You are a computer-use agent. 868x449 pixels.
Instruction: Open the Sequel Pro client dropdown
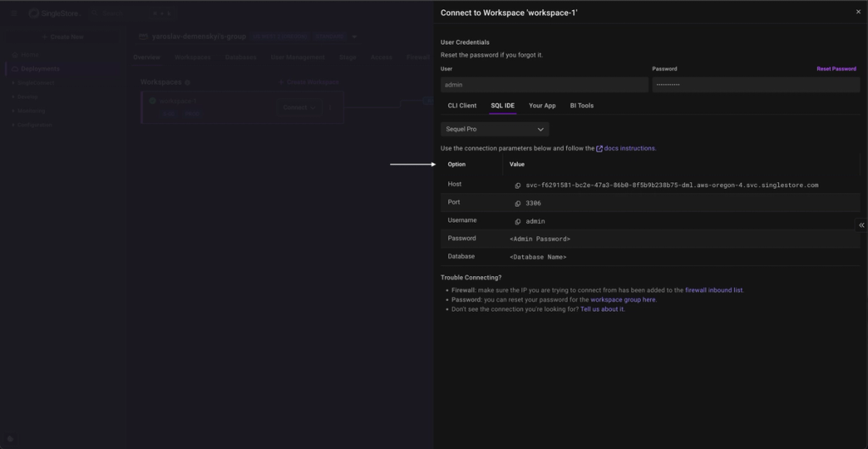tap(495, 130)
